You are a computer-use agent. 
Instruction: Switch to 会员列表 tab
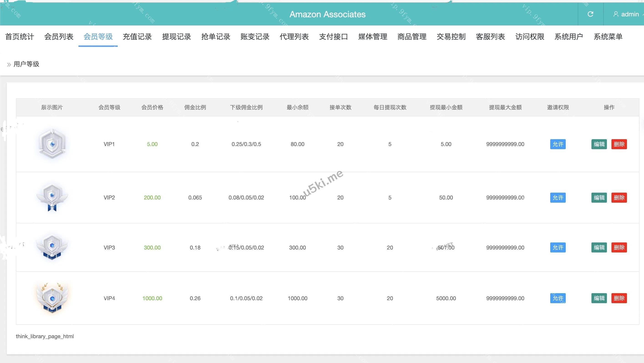tap(59, 37)
